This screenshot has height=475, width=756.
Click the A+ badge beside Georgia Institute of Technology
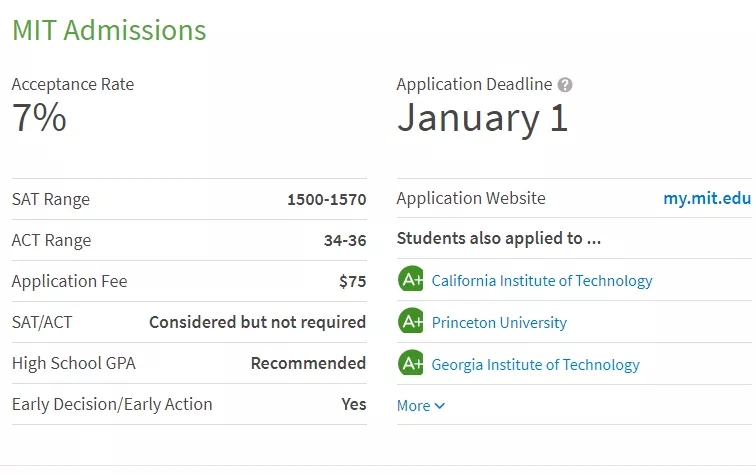(x=410, y=364)
